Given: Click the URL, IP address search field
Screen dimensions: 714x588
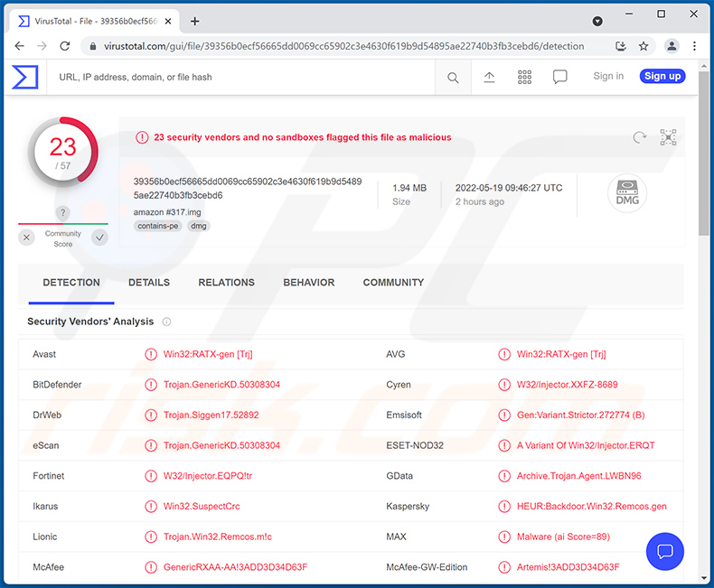Looking at the screenshot, I should (x=241, y=78).
